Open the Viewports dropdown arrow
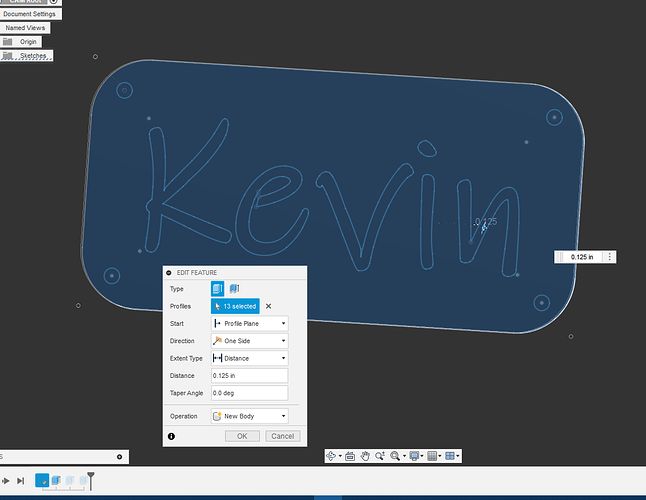Viewport: 646px width, 500px height. click(458, 456)
